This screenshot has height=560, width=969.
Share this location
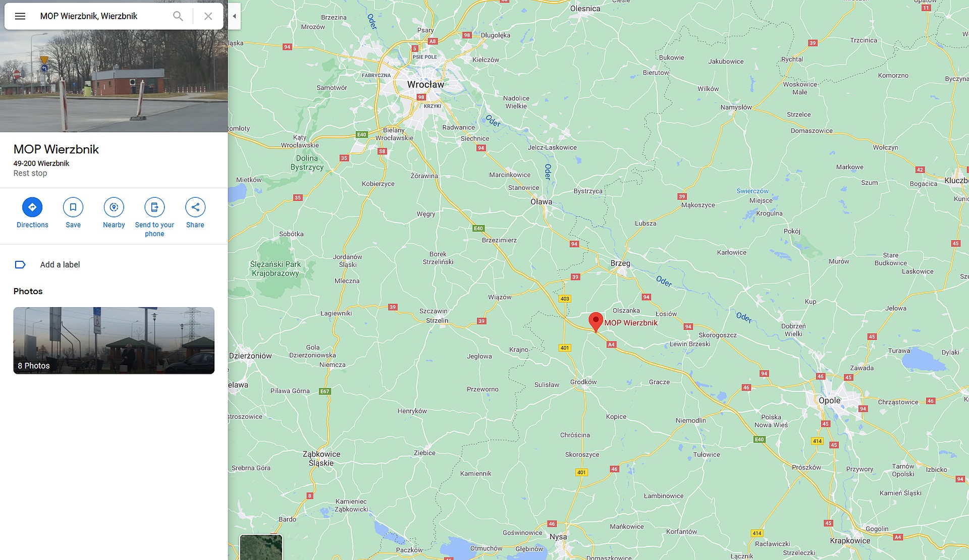[195, 207]
